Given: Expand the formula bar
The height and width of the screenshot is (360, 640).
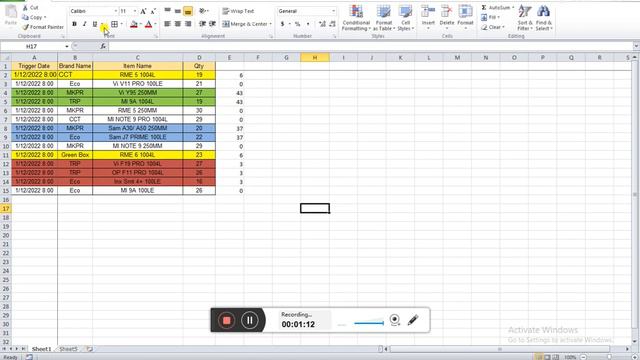Looking at the screenshot, I should pos(636,47).
